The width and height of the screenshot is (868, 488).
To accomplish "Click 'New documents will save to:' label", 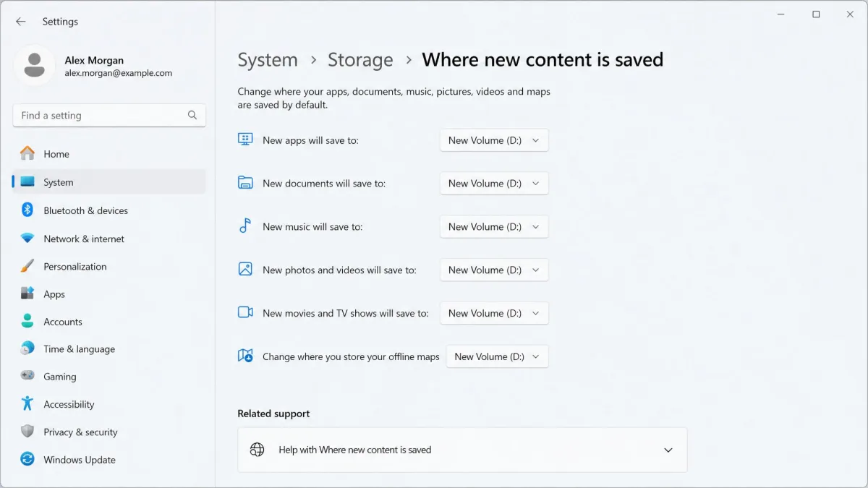I will 324,184.
